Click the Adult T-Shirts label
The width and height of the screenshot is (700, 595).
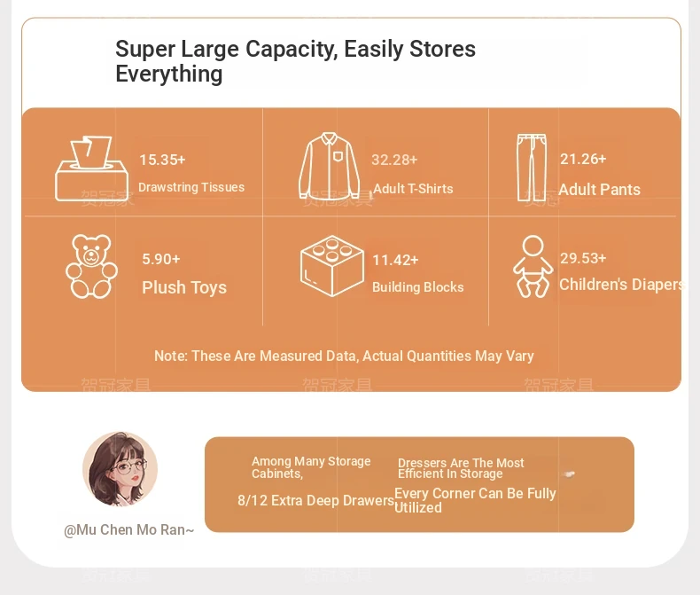413,189
